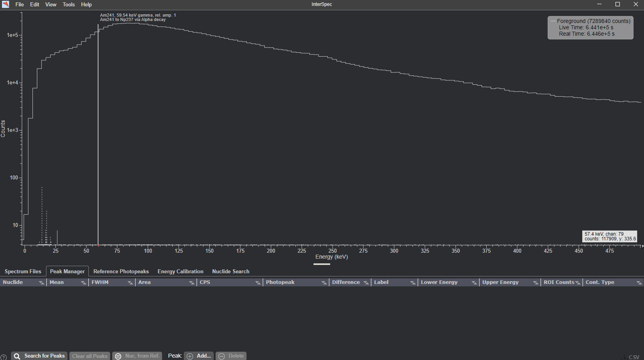Click the plus icon to add peak
644x360 pixels.
tap(190, 356)
